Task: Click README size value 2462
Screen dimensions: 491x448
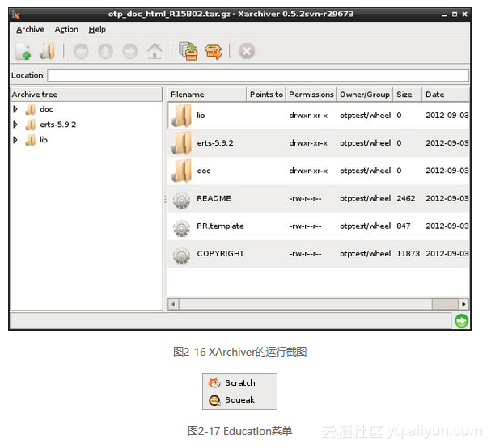Action: point(406,198)
